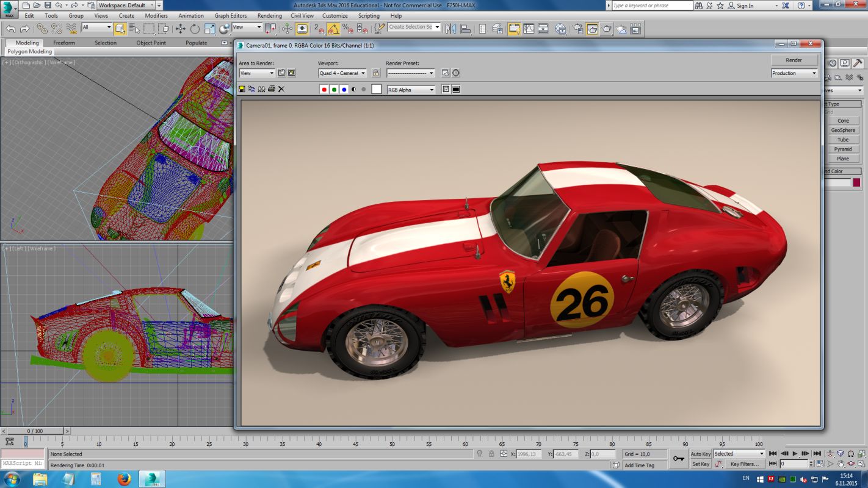The height and width of the screenshot is (488, 868).
Task: Switch to the Object Paint ribbon tab
Action: point(151,43)
